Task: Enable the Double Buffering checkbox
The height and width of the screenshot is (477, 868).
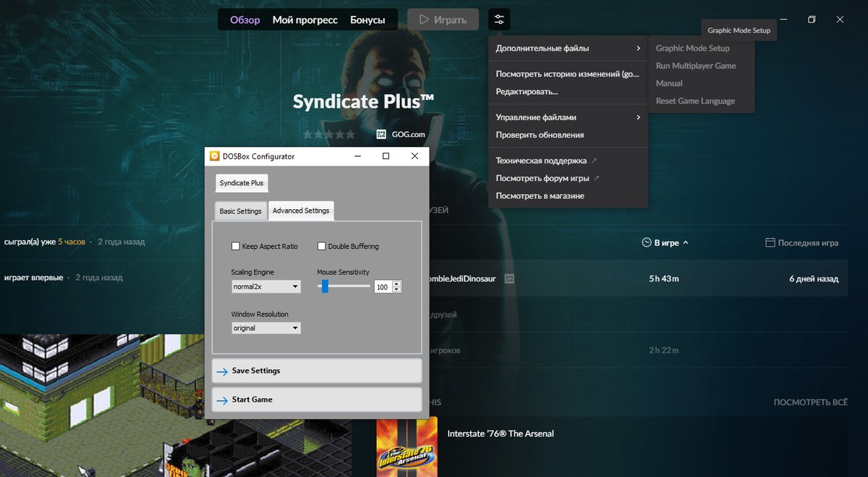Action: [x=322, y=246]
